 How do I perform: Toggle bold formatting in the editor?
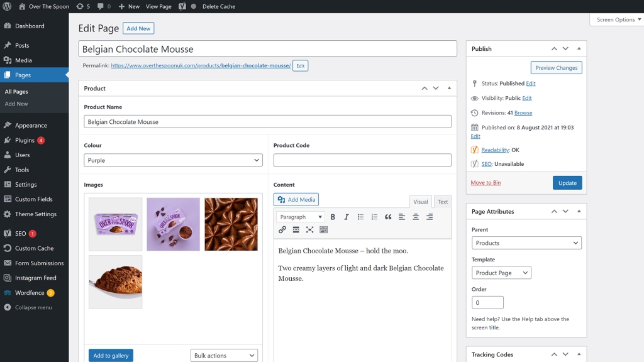pyautogui.click(x=333, y=217)
